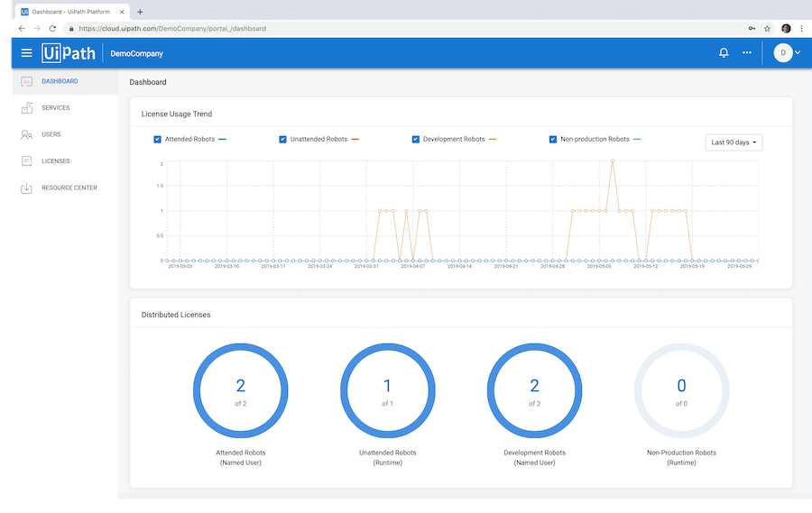The height and width of the screenshot is (513, 812).
Task: Open the Last 90 days dropdown
Action: coord(734,142)
